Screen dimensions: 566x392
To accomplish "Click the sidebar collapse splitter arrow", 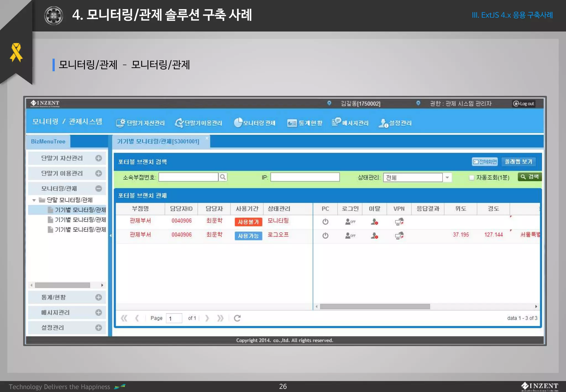I will [x=110, y=236].
